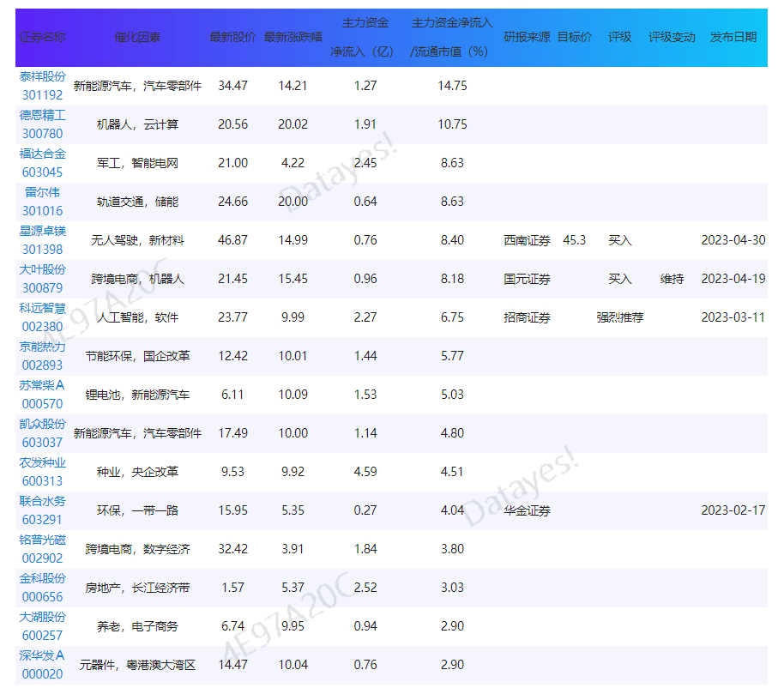Click the 4.59 net inflow value
Viewport: 784px width, 688px height.
(365, 472)
